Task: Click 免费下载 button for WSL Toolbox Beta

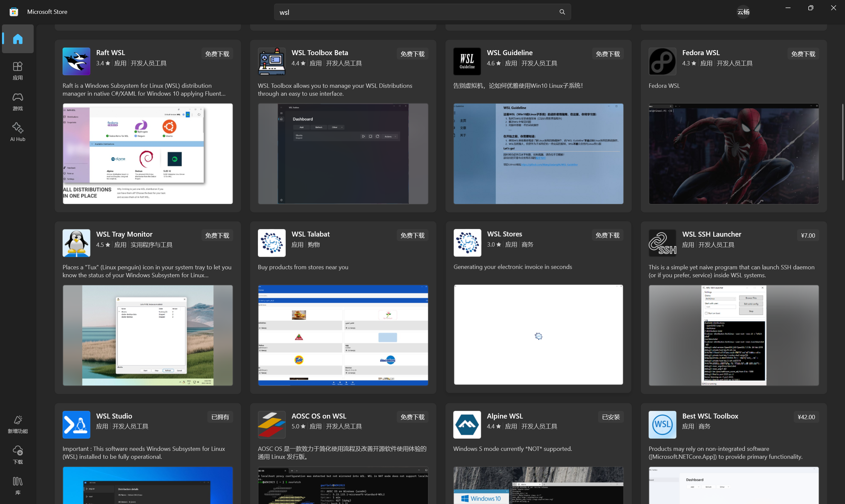Action: [412, 54]
